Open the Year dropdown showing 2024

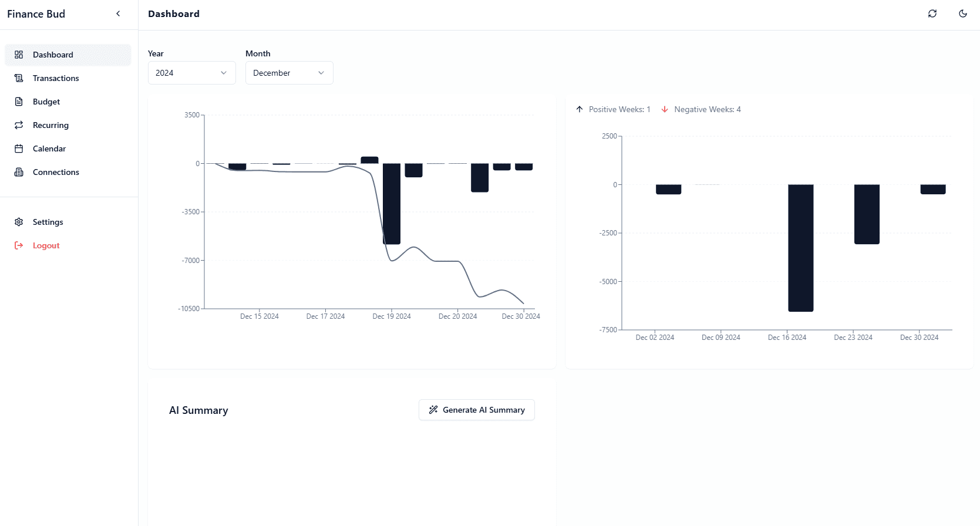pyautogui.click(x=192, y=73)
